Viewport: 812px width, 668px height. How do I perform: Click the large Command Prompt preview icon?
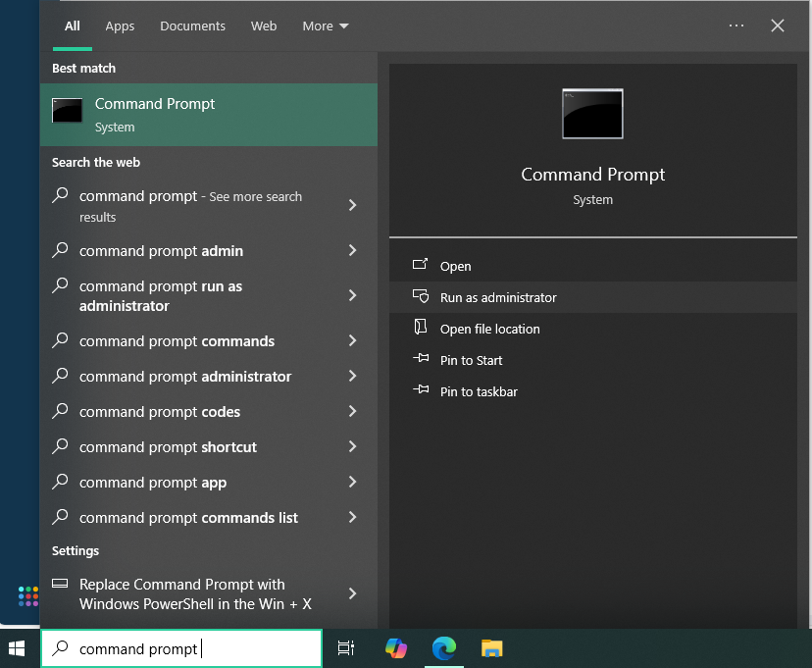pyautogui.click(x=592, y=114)
